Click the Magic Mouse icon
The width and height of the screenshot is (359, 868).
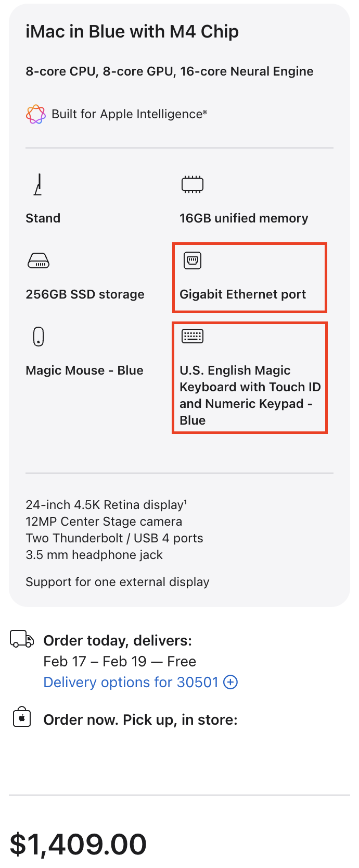click(x=38, y=337)
